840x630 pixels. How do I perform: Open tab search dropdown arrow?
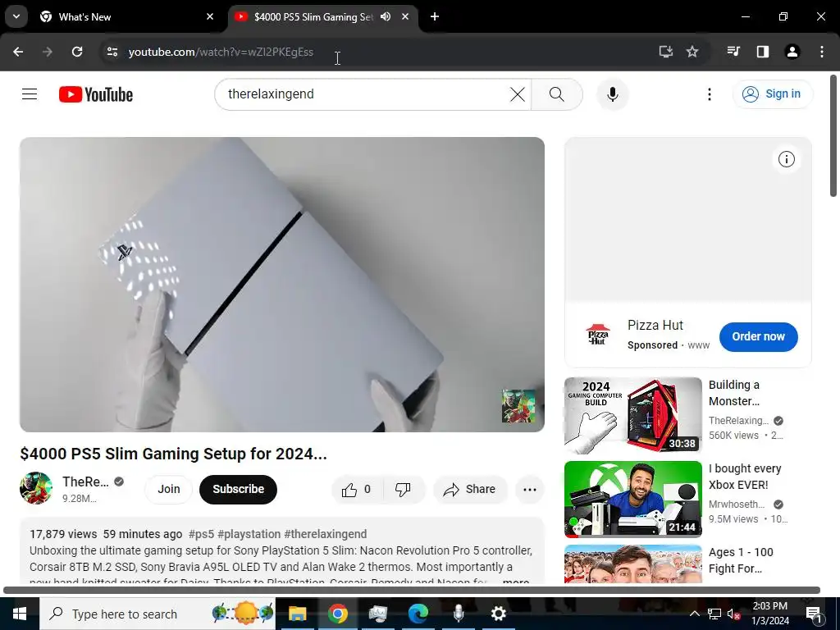[16, 16]
